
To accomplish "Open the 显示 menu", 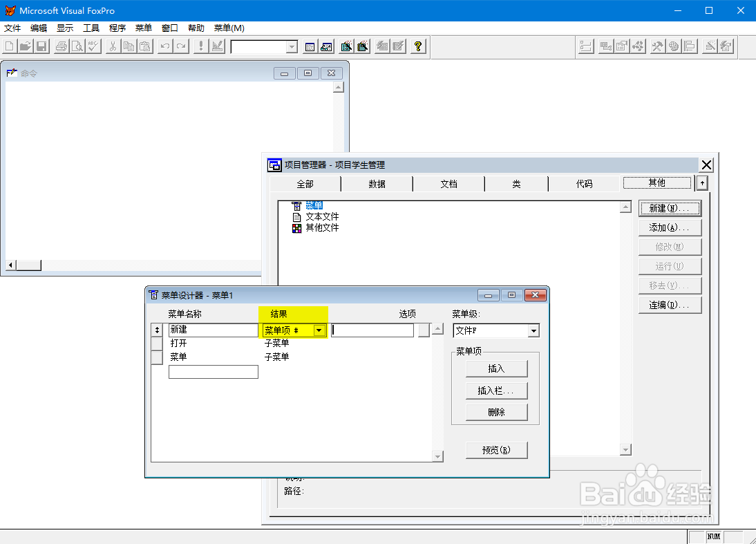I will point(65,28).
